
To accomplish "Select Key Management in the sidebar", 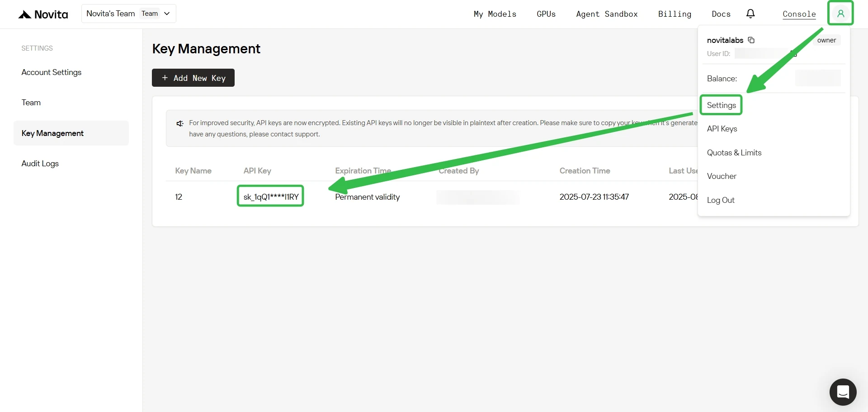I will coord(71,133).
